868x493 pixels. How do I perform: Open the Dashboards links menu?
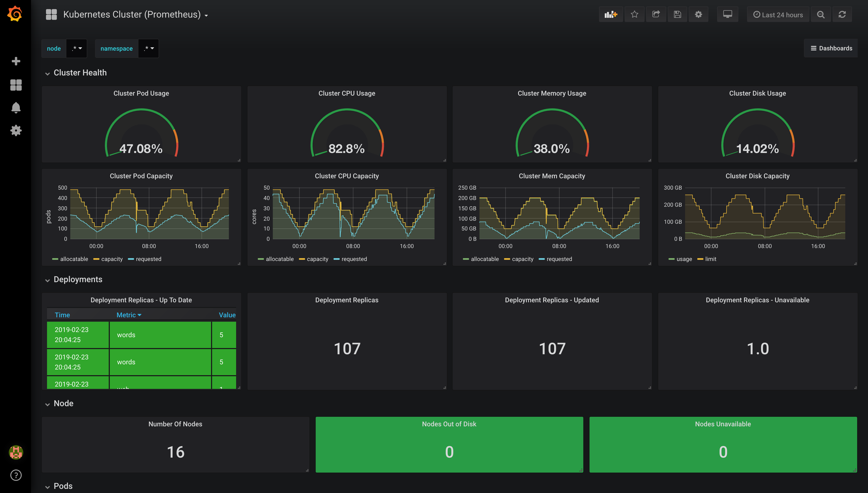(831, 48)
